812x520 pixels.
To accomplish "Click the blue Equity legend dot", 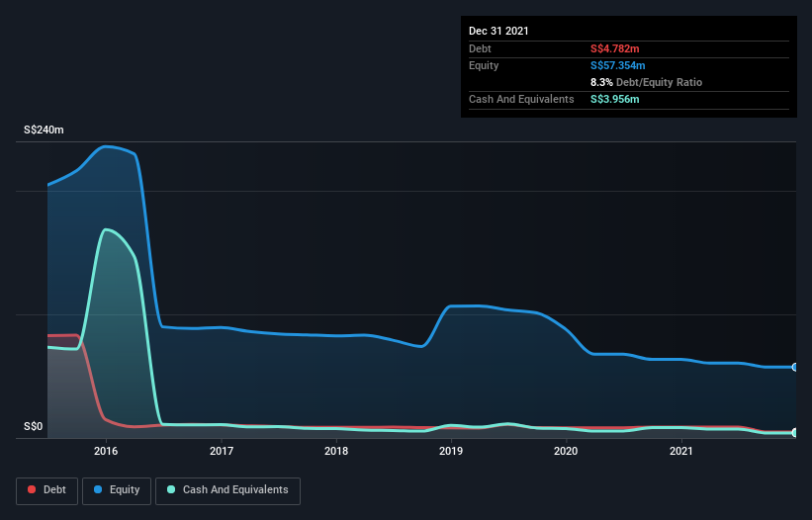I will (98, 489).
